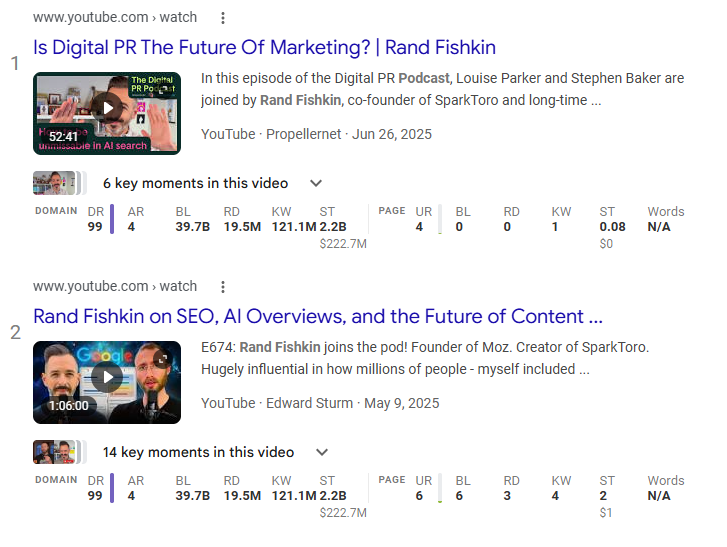Open "Is Digital PR The Future Of Marketing?" link

click(x=264, y=47)
